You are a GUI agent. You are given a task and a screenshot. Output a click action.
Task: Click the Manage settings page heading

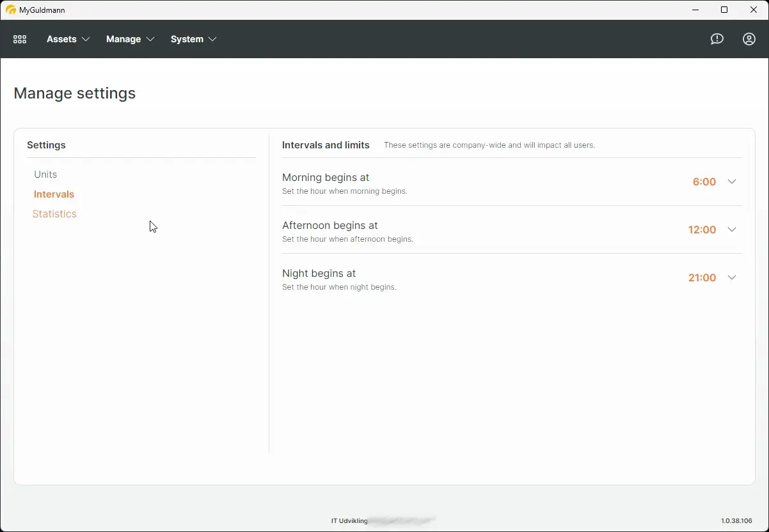click(x=74, y=93)
